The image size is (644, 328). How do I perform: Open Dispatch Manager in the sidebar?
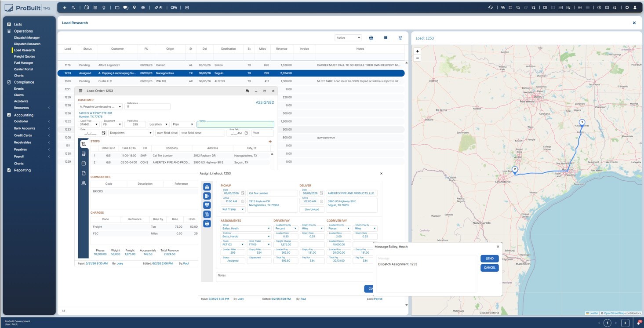point(27,38)
